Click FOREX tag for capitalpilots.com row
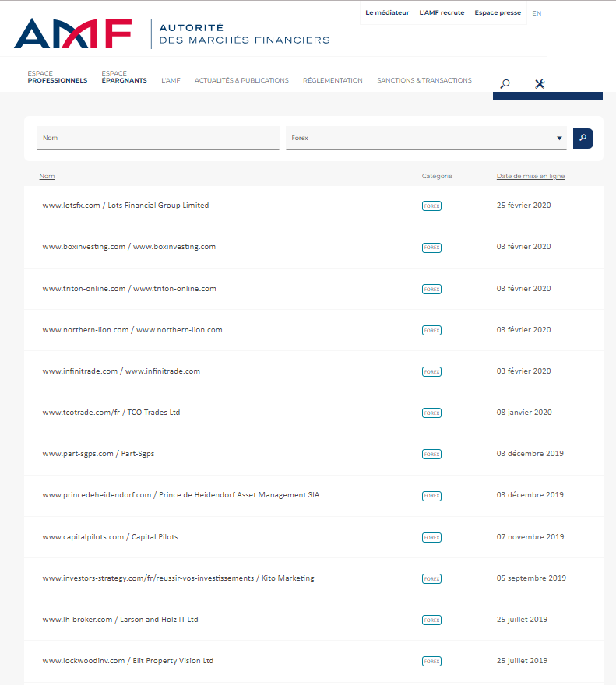The width and height of the screenshot is (616, 685). [x=431, y=537]
